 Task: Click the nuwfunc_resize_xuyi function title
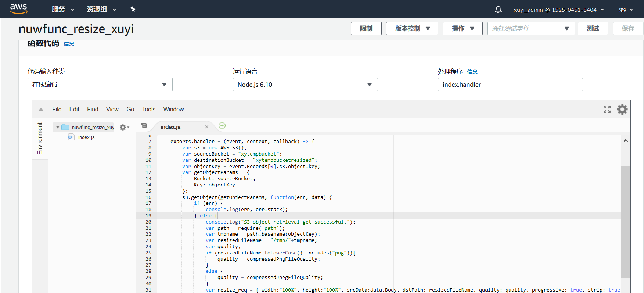point(76,29)
